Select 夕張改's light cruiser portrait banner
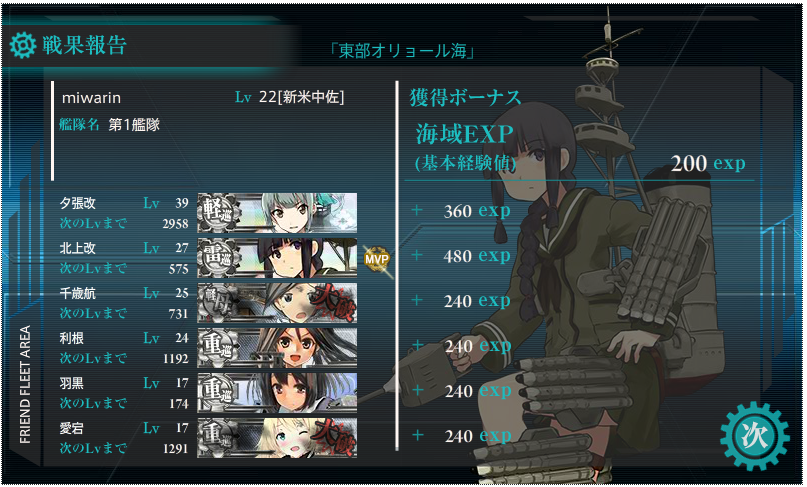The image size is (807, 487). [x=277, y=213]
